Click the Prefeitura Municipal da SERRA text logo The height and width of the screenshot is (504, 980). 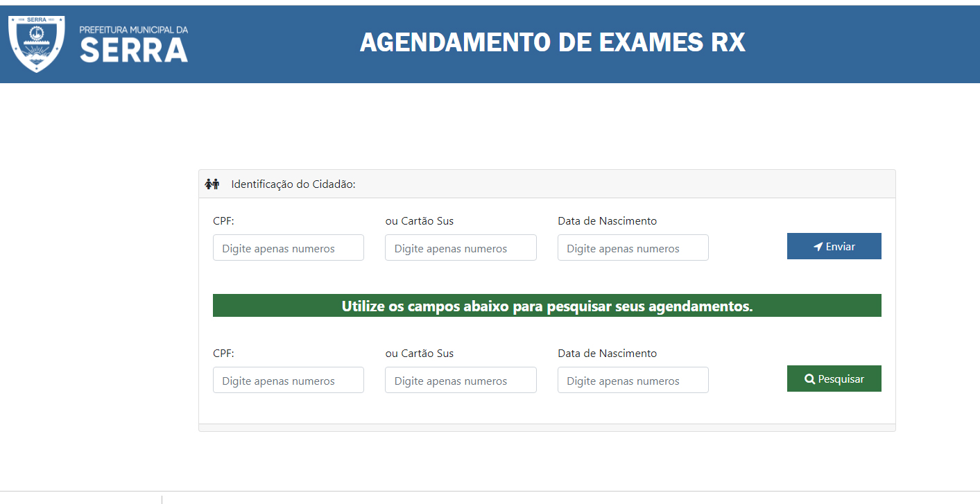point(134,44)
